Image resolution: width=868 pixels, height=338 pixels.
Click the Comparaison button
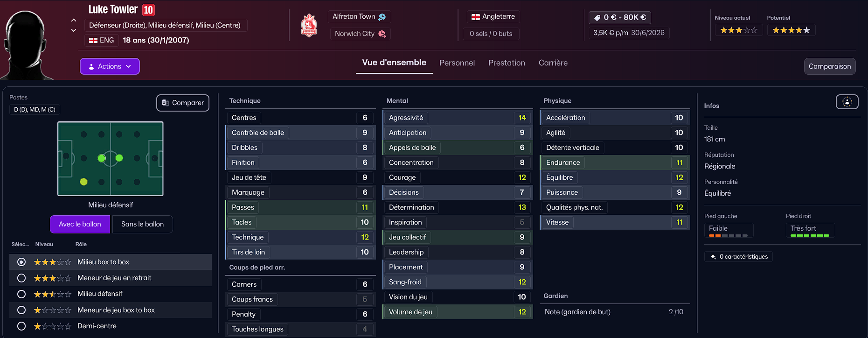tap(830, 66)
